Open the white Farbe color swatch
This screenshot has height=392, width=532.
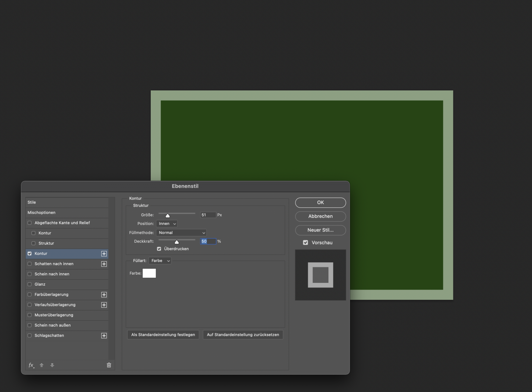click(x=149, y=273)
